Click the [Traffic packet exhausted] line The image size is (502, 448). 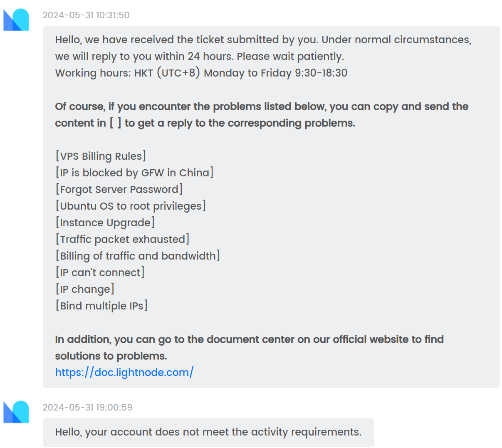pos(122,239)
